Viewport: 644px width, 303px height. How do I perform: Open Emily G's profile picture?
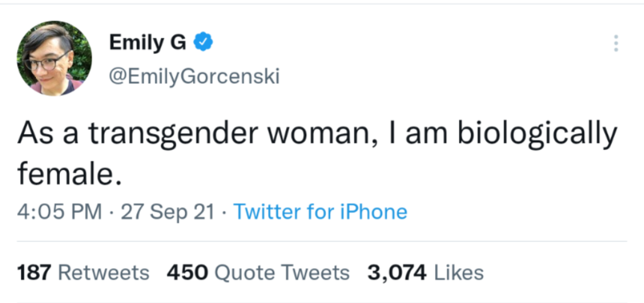tap(54, 59)
